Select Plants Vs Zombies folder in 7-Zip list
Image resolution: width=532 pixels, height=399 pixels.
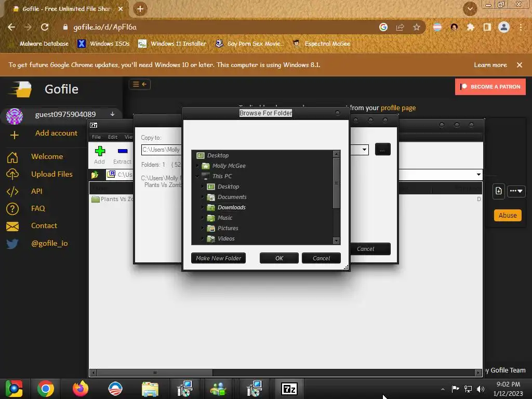112,199
